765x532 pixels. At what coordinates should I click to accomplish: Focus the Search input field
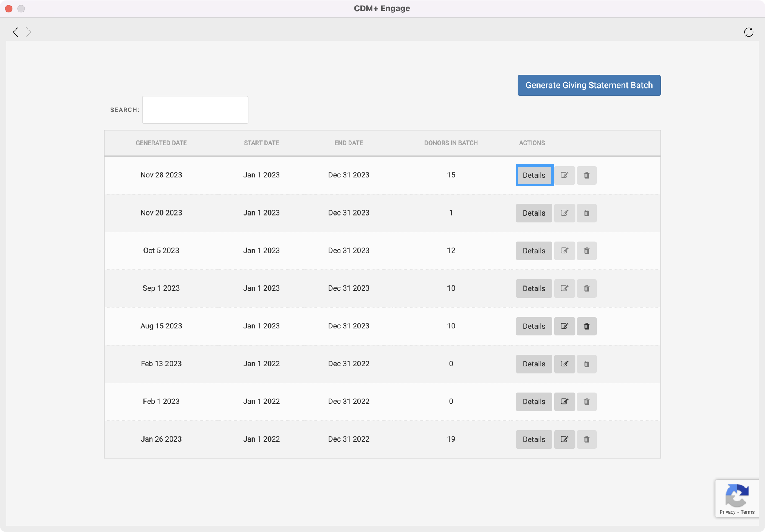[x=195, y=110]
